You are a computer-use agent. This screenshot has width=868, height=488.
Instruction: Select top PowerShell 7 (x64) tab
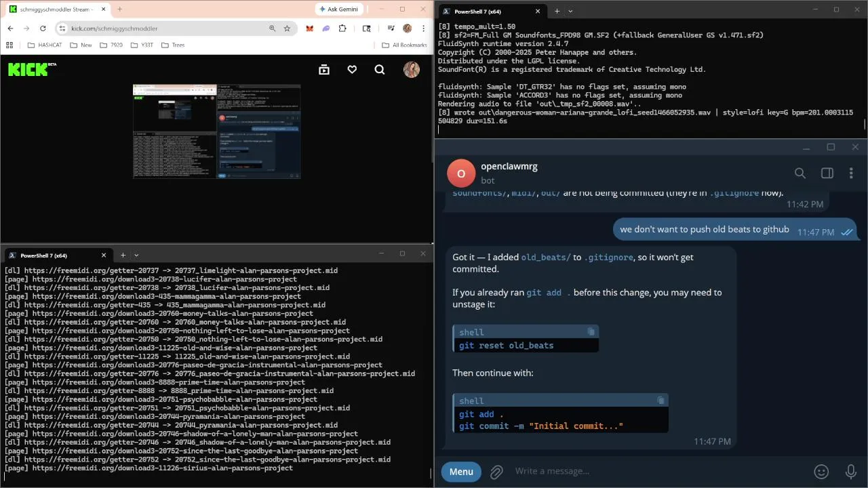coord(492,11)
